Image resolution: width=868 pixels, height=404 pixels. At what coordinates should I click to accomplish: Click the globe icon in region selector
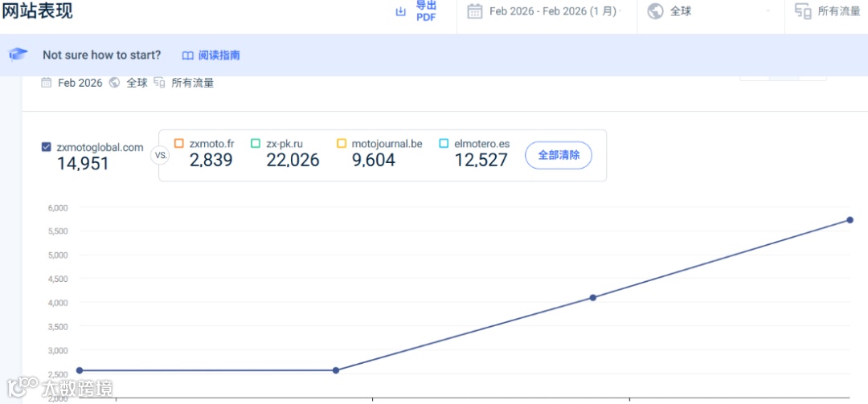[656, 11]
